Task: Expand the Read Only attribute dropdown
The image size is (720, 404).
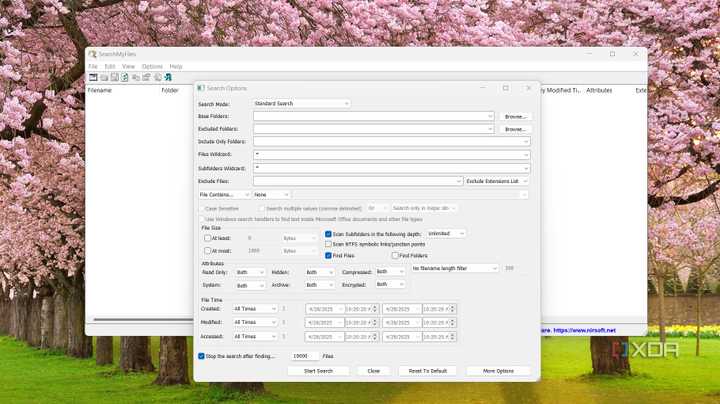Action: pyautogui.click(x=249, y=272)
